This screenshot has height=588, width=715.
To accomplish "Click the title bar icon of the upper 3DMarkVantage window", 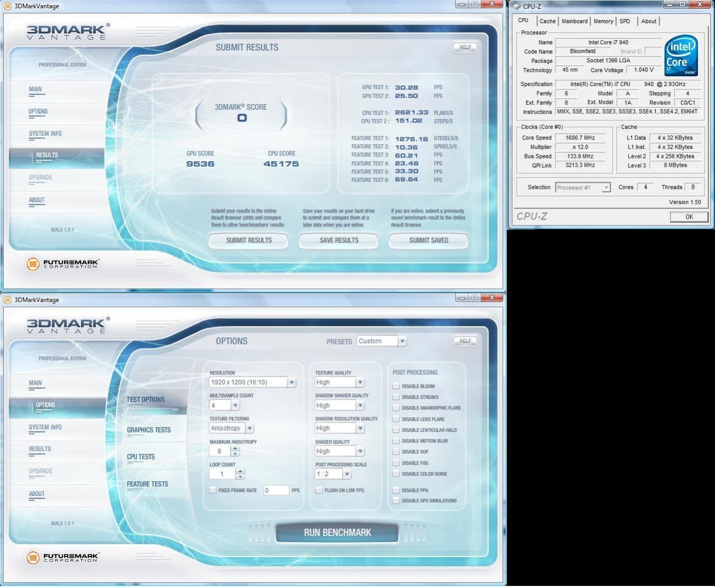I will click(8, 6).
